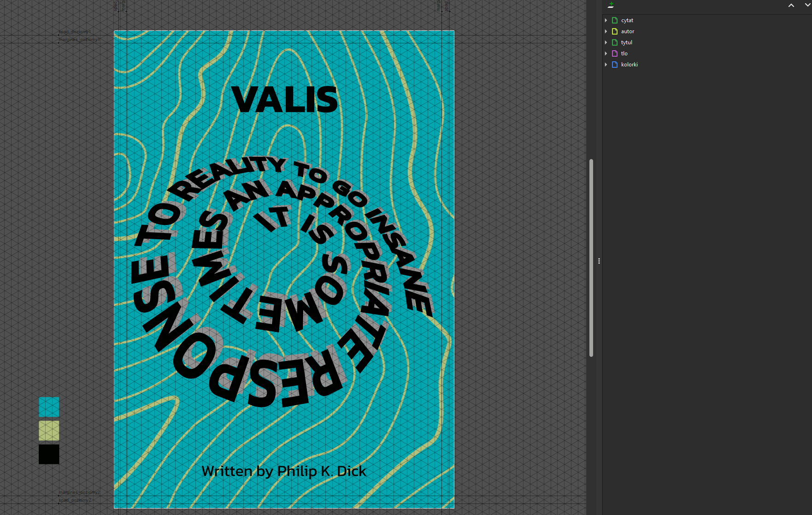Select the 'kolorki' layer name
This screenshot has height=515, width=812.
[x=630, y=65]
